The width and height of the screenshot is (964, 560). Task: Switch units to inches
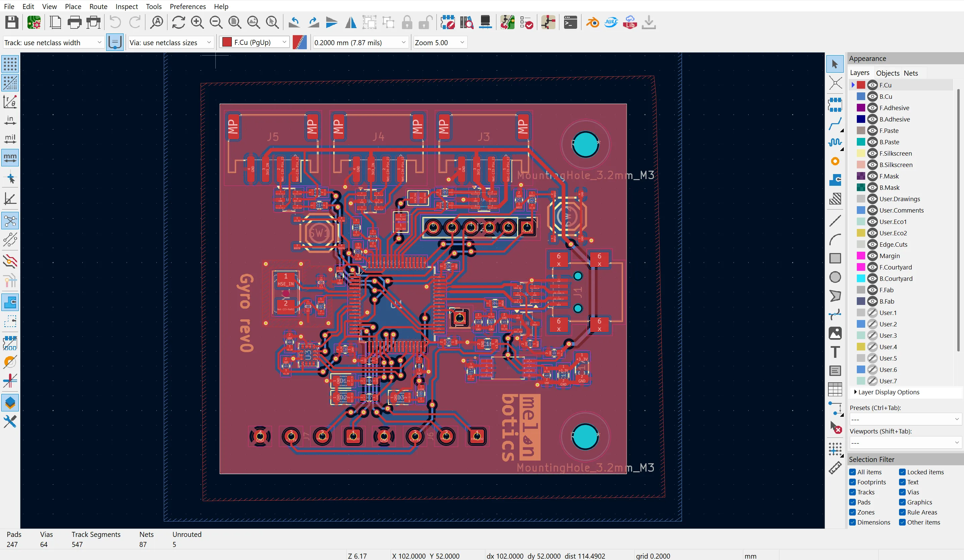coord(10,120)
